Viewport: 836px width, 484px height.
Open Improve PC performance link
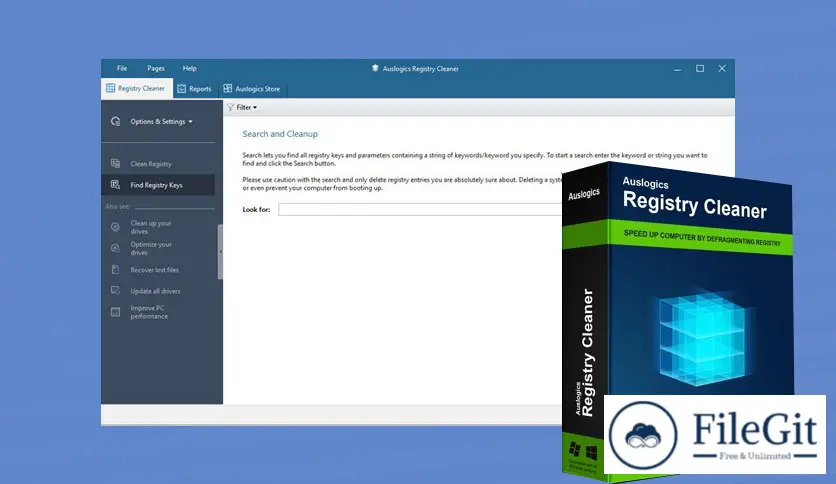point(149,312)
